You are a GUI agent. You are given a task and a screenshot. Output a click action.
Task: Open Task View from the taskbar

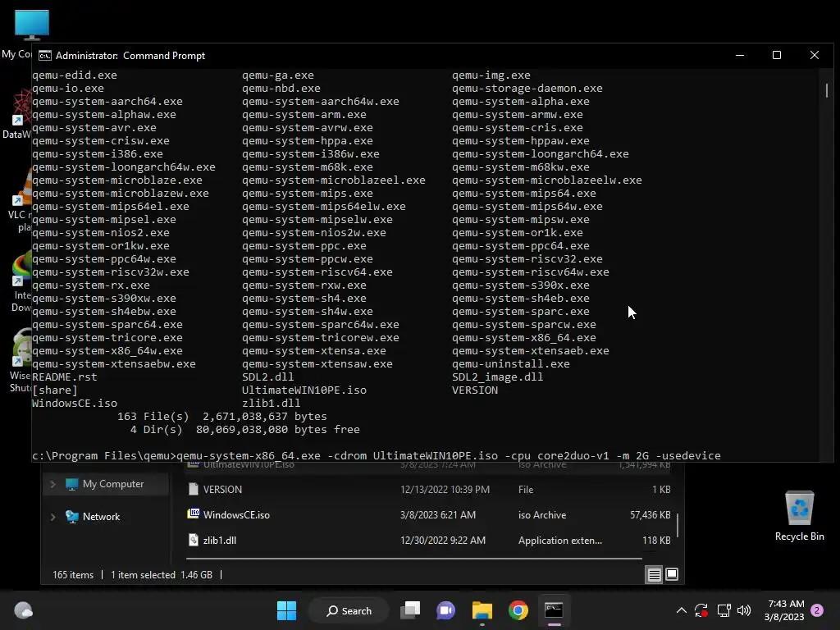(411, 610)
